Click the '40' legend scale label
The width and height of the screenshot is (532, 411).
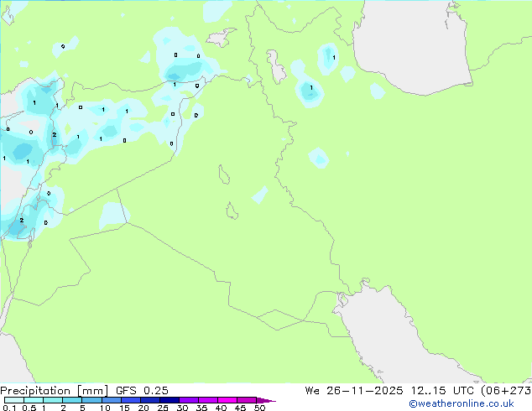221,408
